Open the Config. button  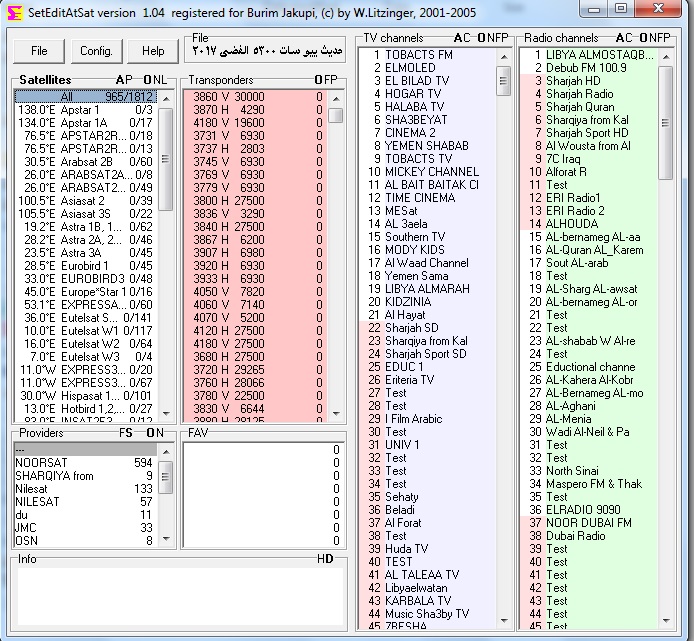(96, 51)
